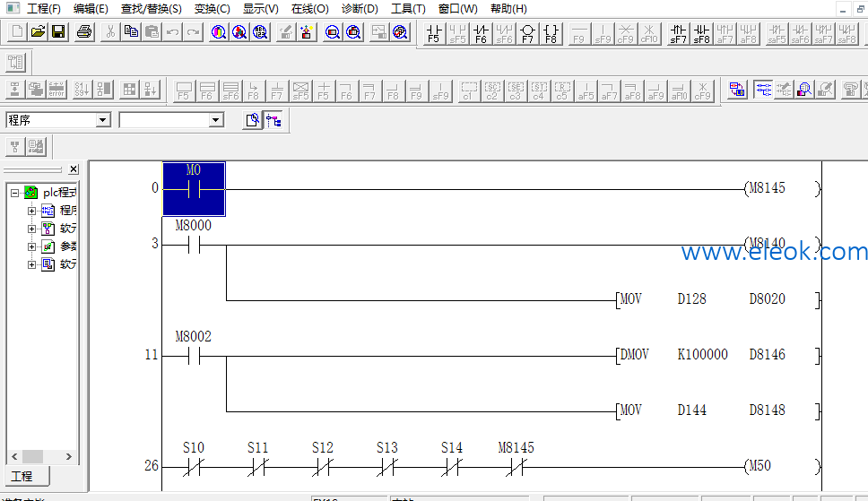
Task: Click the monitor magnifier icon in ladder toolbar
Action: [804, 89]
